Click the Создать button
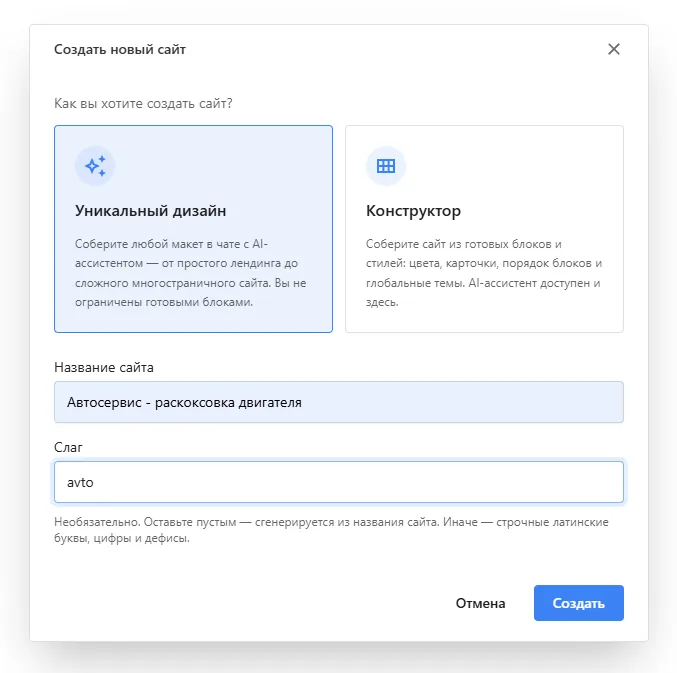Viewport: 677px width, 673px height. coord(579,603)
